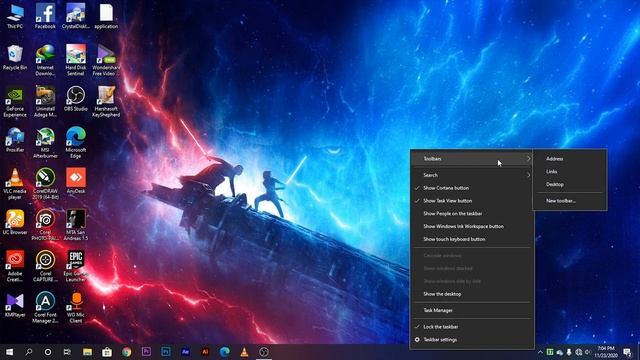Launch Microsoft Edge from the taskbar
Viewport: 640px width, 360px height.
224,352
